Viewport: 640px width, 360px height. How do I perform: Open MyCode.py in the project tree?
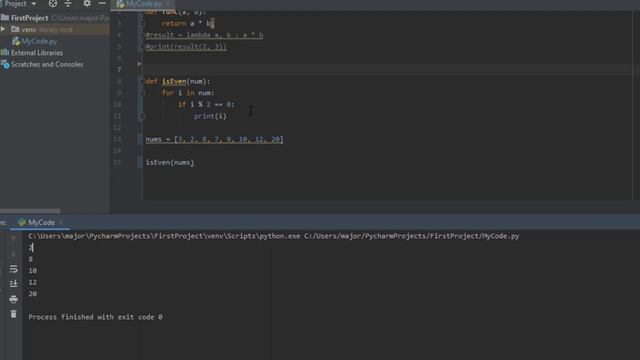point(39,41)
